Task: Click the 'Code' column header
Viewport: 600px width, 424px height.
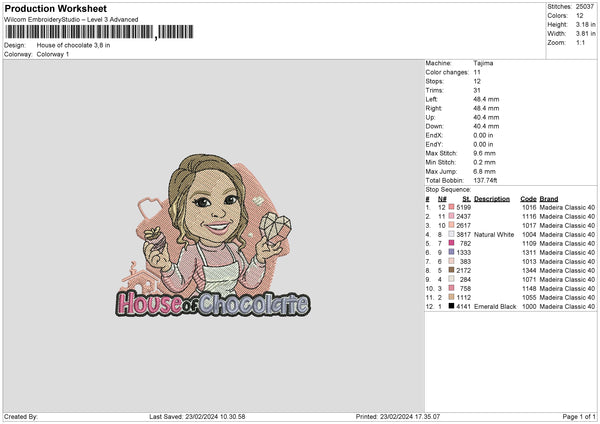Action: [x=528, y=199]
